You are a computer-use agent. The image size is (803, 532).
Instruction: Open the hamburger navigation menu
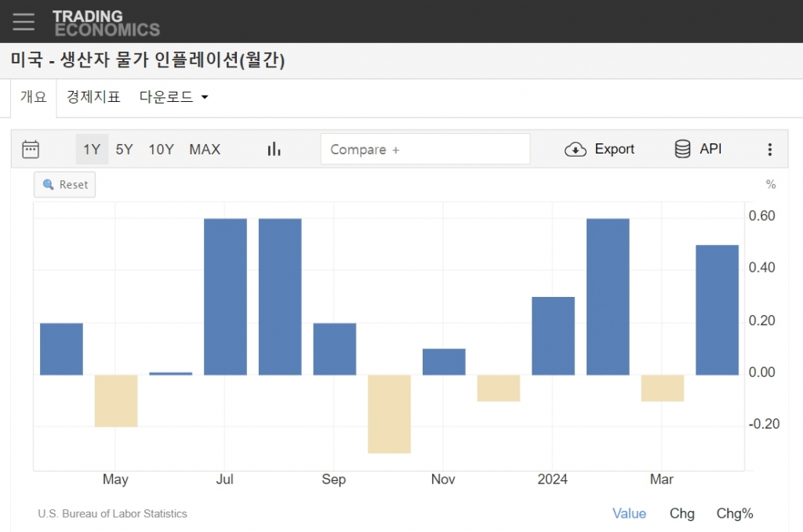[24, 21]
